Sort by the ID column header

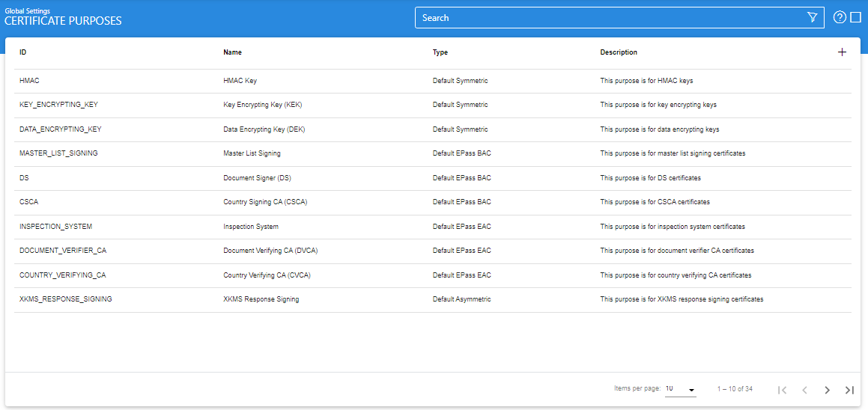(x=23, y=52)
